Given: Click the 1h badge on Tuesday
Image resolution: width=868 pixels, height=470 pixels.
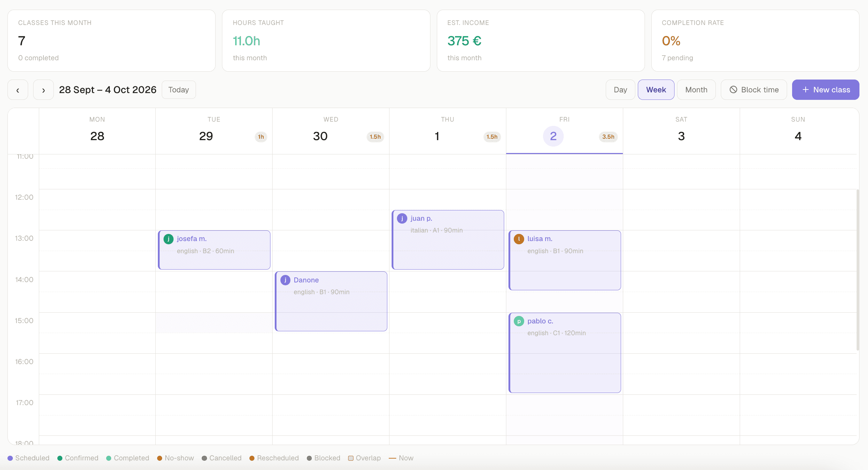Looking at the screenshot, I should pyautogui.click(x=261, y=137).
